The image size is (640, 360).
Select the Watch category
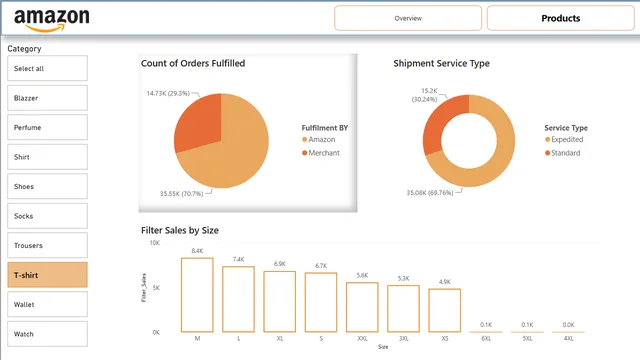point(47,334)
